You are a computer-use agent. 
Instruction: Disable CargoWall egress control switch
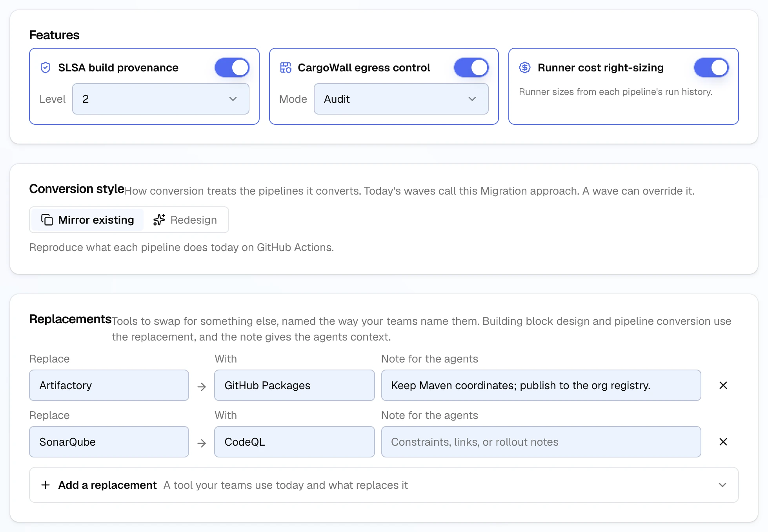click(x=471, y=67)
